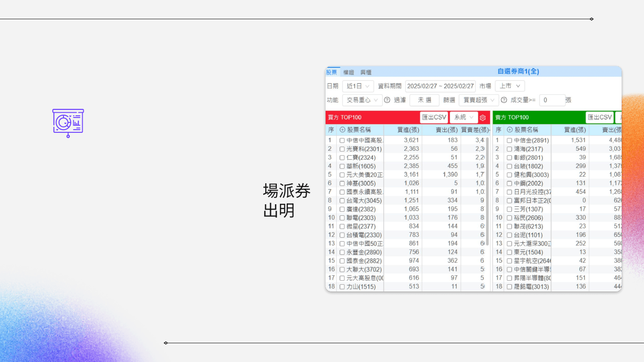Tick the checkbox for 台積電(2330)
This screenshot has height=362, width=644.
(x=342, y=235)
